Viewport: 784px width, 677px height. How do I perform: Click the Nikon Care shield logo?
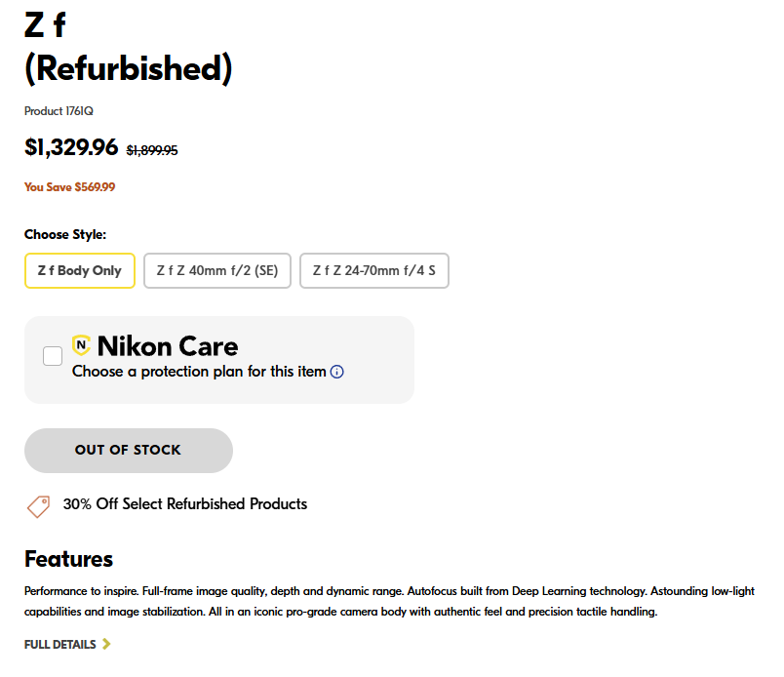point(81,344)
